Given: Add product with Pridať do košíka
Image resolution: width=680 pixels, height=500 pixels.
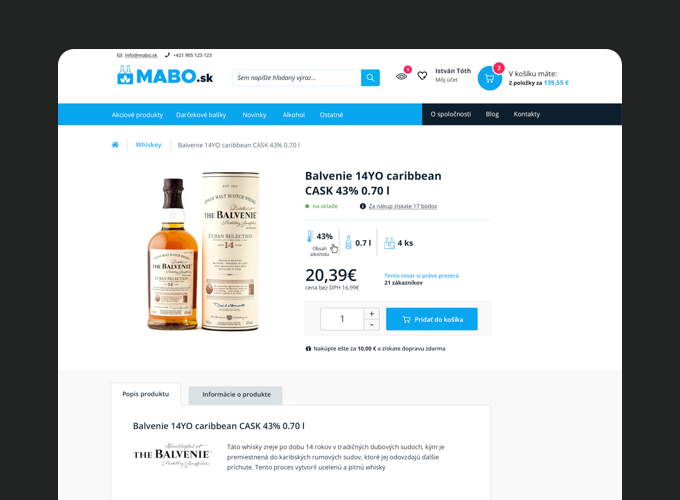Looking at the screenshot, I should pos(432,319).
